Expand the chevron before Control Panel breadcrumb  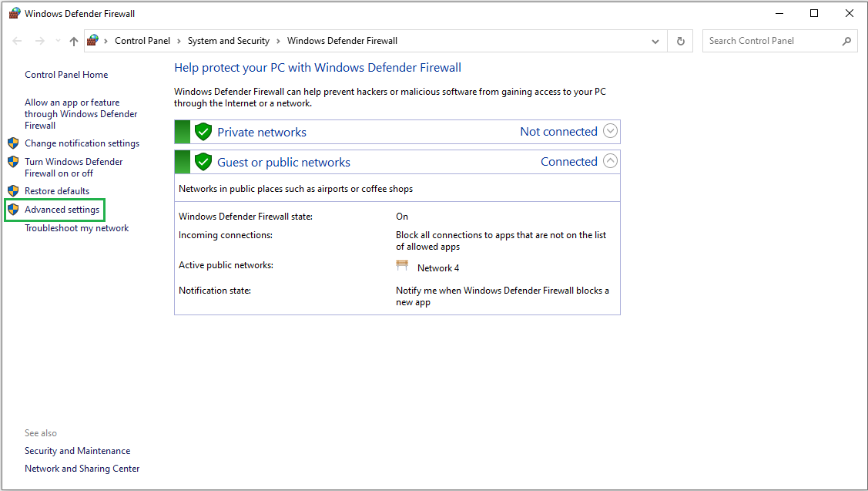pyautogui.click(x=106, y=41)
